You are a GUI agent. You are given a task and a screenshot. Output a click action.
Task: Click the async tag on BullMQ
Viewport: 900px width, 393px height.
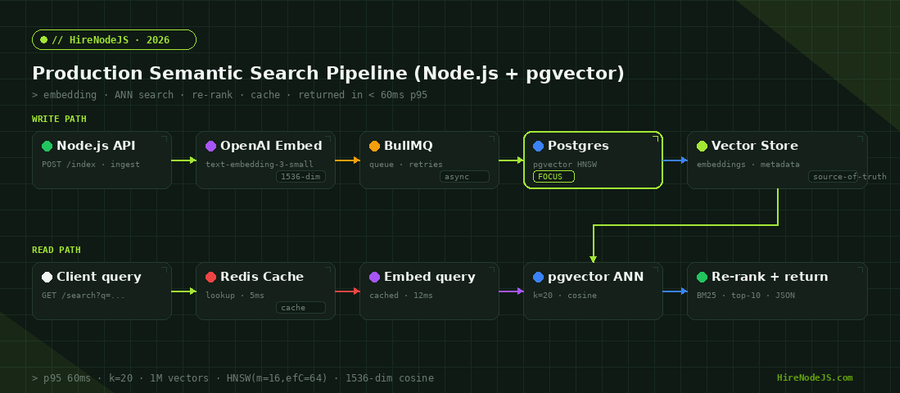(465, 177)
